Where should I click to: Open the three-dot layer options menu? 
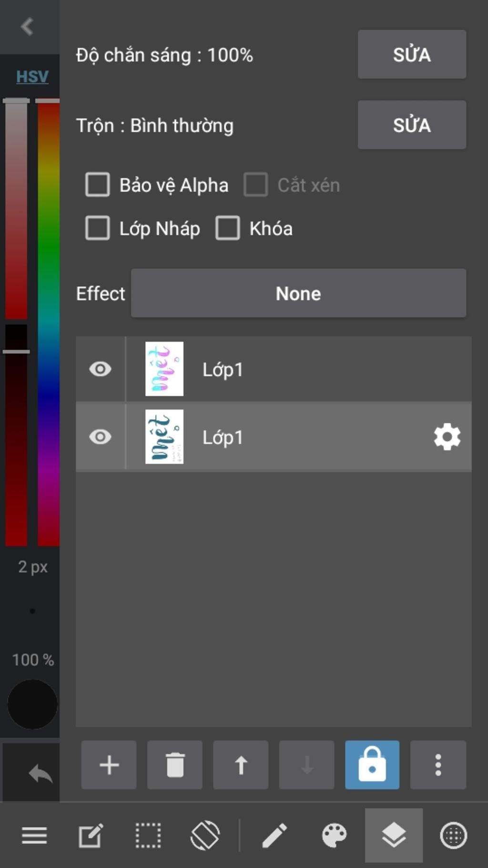point(438,765)
